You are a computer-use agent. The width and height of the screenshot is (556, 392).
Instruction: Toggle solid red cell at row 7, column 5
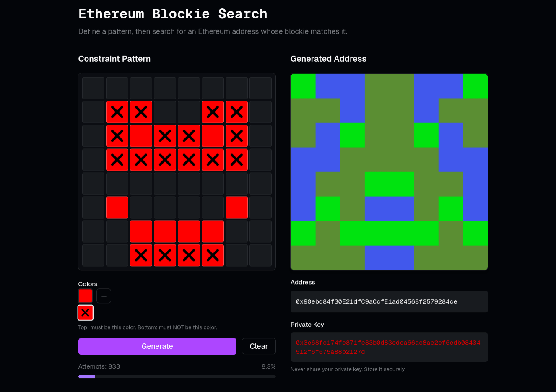pos(189,231)
